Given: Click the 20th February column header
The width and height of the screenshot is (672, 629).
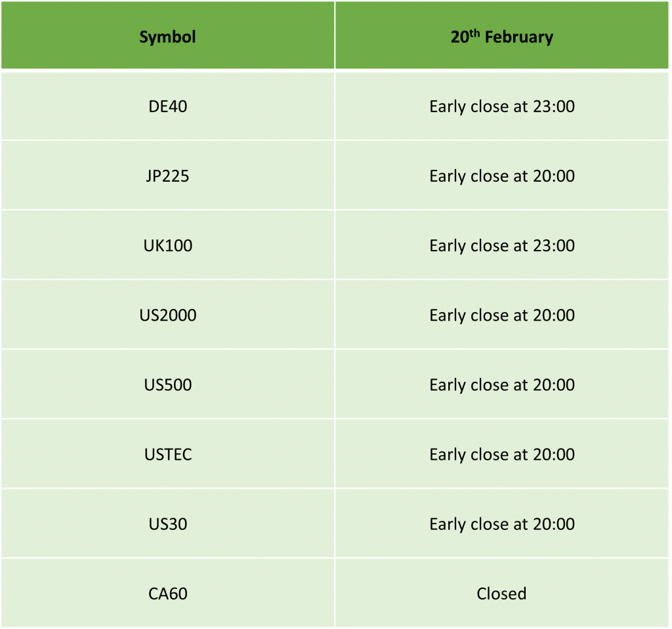Looking at the screenshot, I should pyautogui.click(x=501, y=37).
